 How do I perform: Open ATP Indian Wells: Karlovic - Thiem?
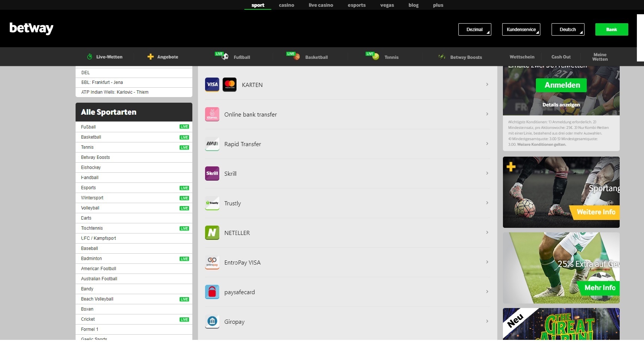[134, 92]
